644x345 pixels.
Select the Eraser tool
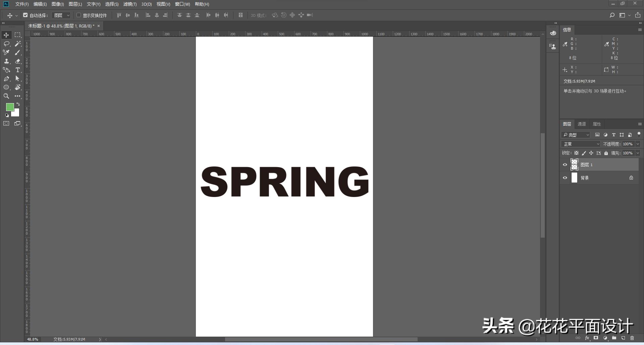click(x=18, y=61)
